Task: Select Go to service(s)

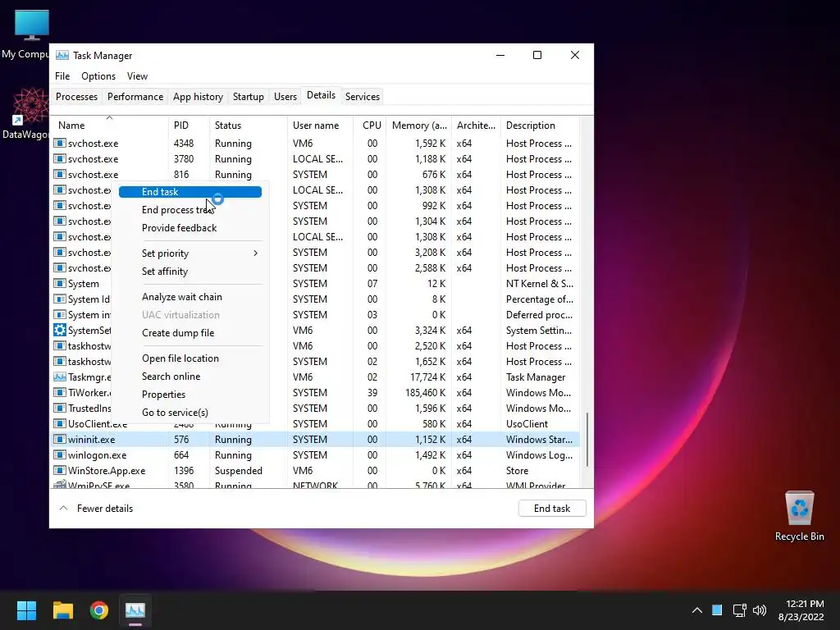Action: (190, 413)
